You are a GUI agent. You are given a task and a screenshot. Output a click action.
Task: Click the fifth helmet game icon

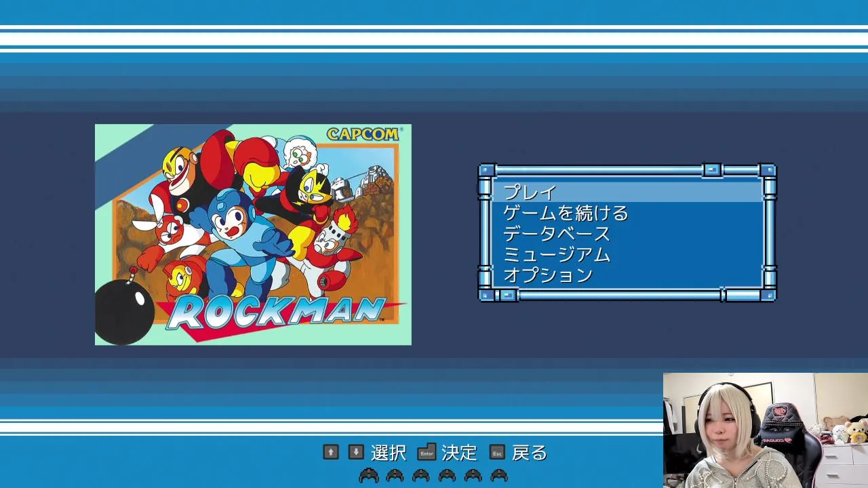point(473,475)
